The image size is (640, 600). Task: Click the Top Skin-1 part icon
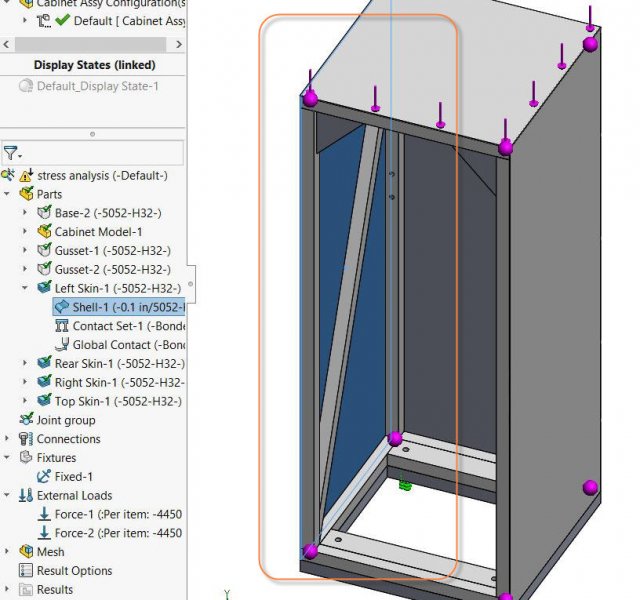pos(44,400)
